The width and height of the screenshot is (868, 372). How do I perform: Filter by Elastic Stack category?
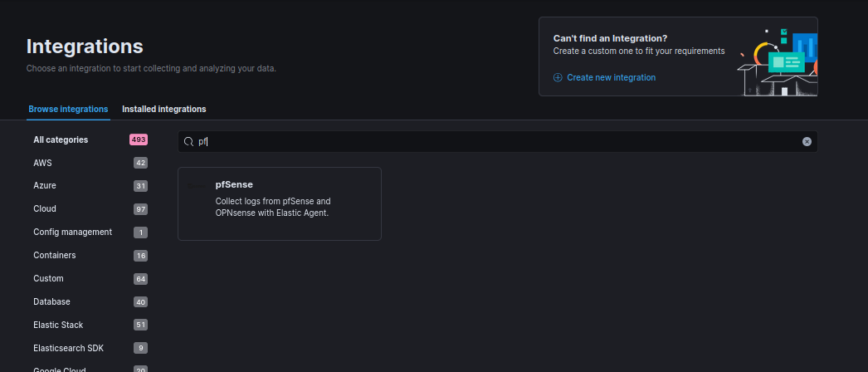pos(58,325)
